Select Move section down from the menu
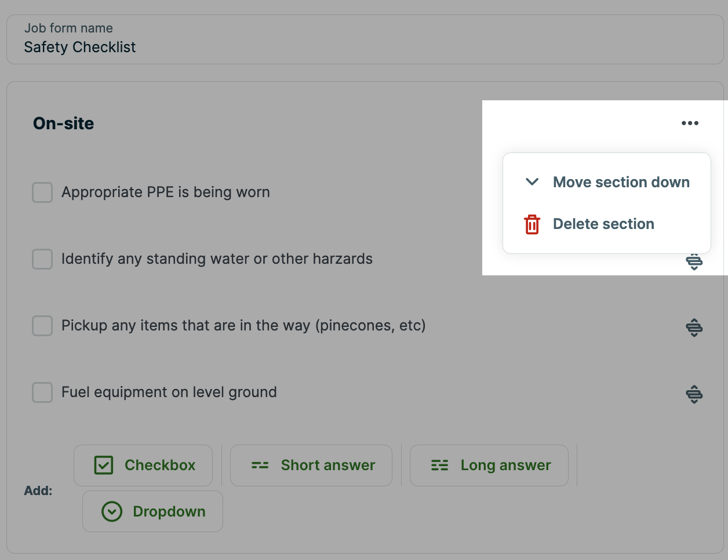This screenshot has width=728, height=560. (x=621, y=181)
